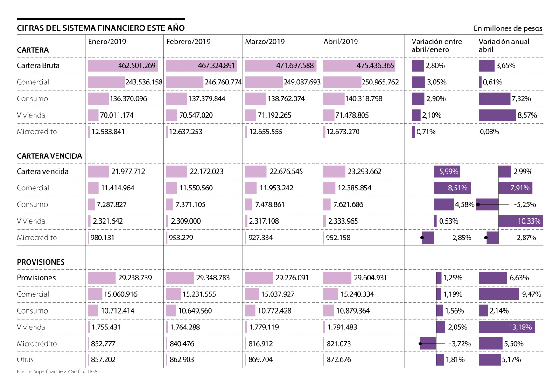Click the 8,51% variation bar
This screenshot has width=560, height=392.
(x=452, y=188)
